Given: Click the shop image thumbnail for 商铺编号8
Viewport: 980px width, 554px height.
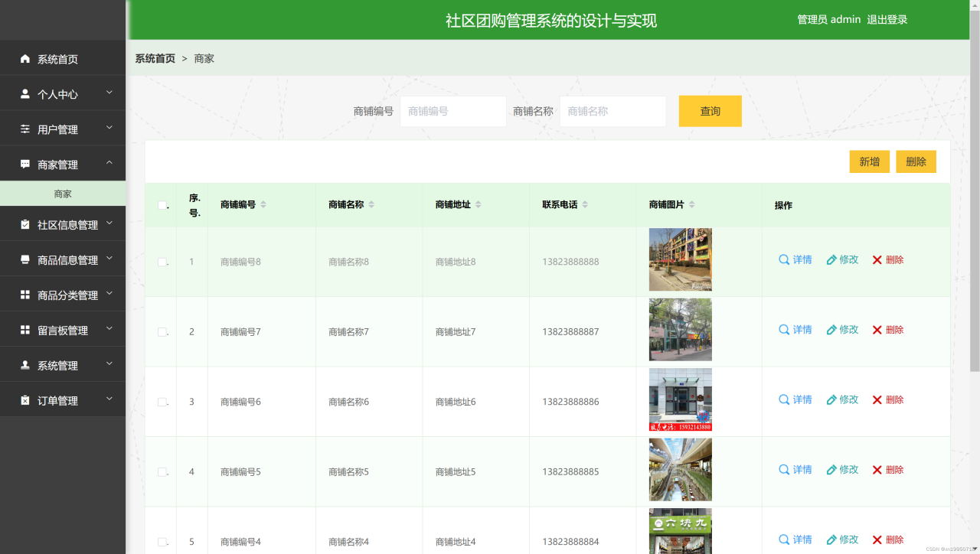Looking at the screenshot, I should coord(680,259).
